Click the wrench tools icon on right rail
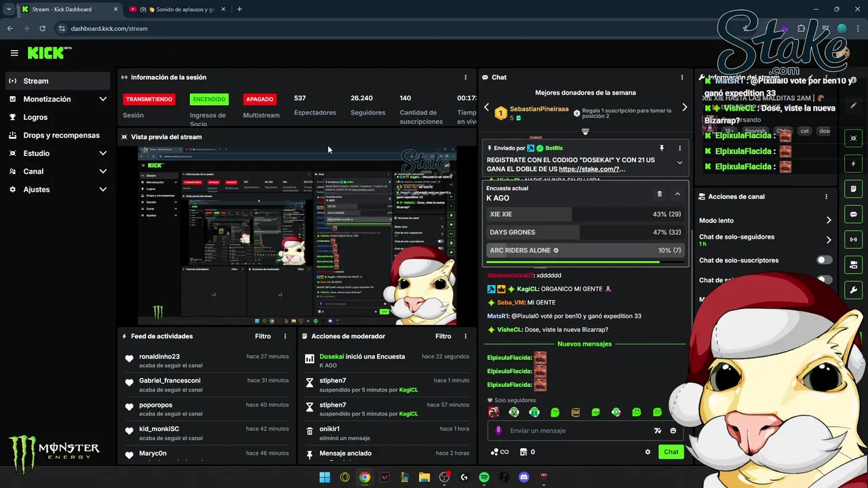This screenshot has width=868, height=488. click(x=853, y=290)
